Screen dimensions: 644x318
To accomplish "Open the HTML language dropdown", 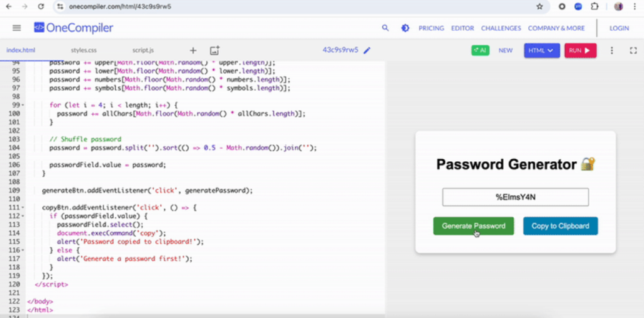I will click(x=541, y=50).
